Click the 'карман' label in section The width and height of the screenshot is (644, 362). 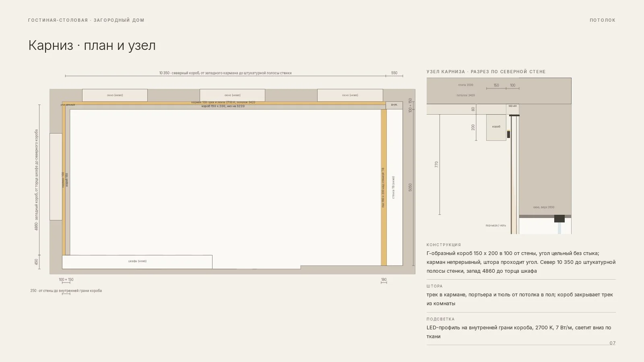click(513, 106)
